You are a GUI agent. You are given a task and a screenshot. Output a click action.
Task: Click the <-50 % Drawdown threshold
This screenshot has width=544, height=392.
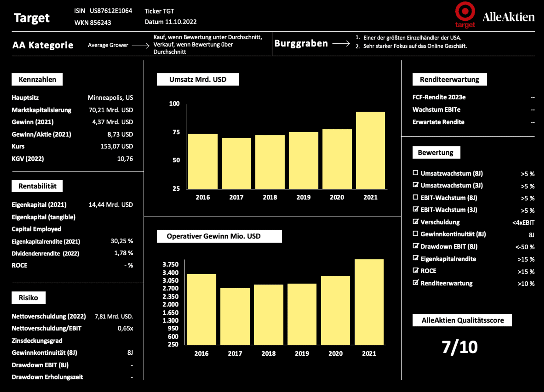[525, 247]
